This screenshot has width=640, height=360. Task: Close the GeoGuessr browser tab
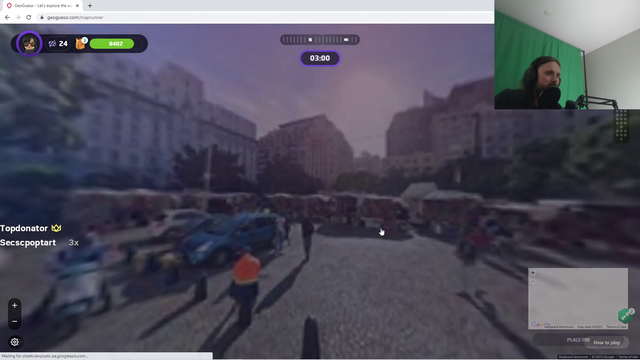coord(77,6)
